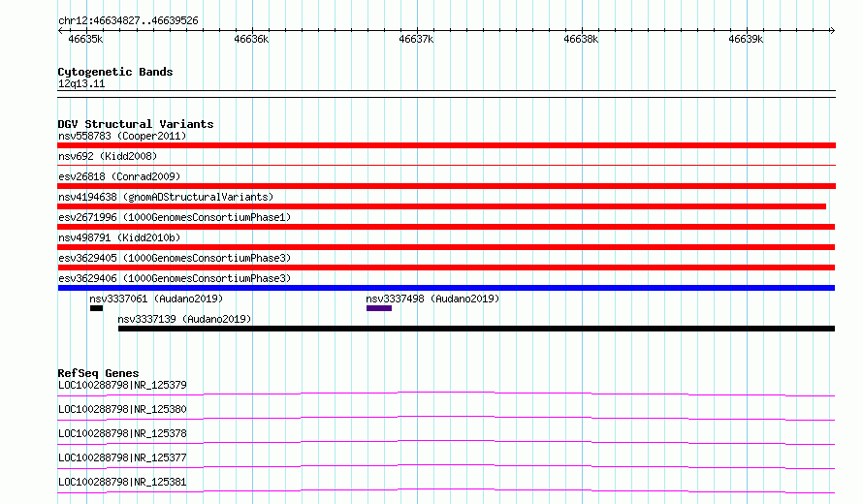Click the magenta gene line for NR_125381

(x=446, y=490)
